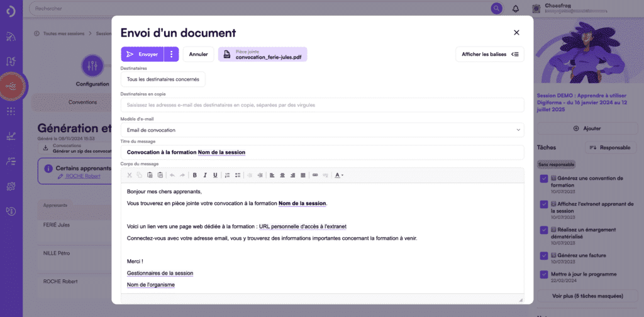644x317 pixels.
Task: Open the dotted grid icon in sidebar
Action: click(11, 111)
